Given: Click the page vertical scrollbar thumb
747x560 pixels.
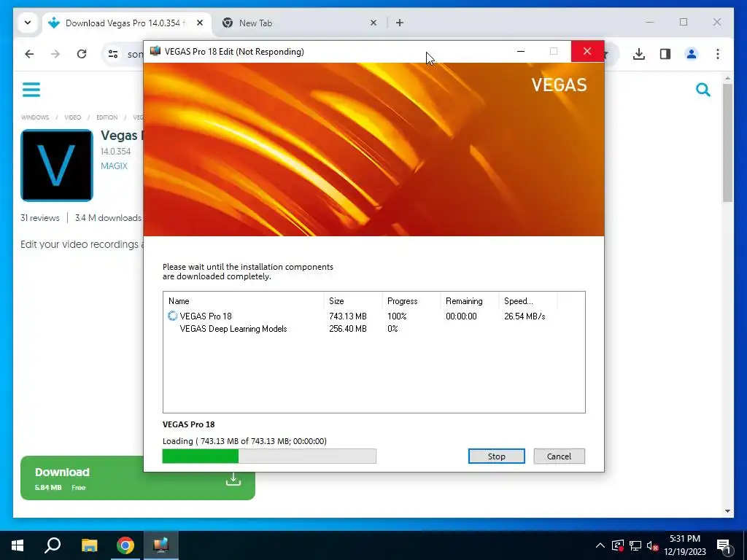Looking at the screenshot, I should (x=727, y=143).
